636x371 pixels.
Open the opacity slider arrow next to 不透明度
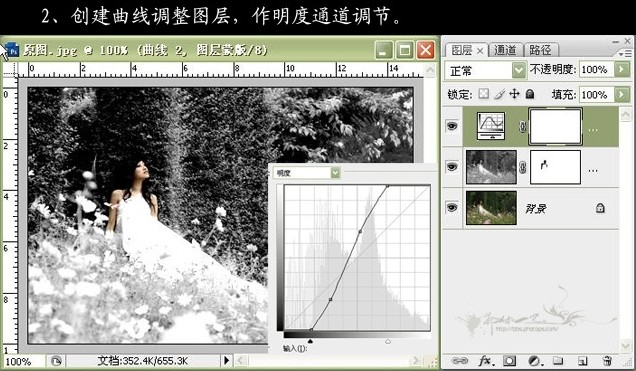point(622,69)
